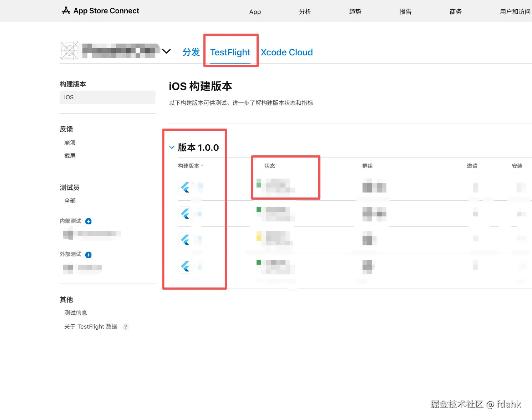Open 关于 TestFlight 数据 link
The image size is (532, 420).
(91, 326)
